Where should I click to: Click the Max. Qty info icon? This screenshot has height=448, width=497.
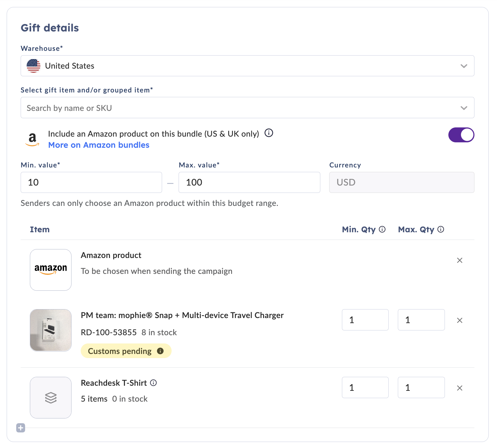coord(441,229)
